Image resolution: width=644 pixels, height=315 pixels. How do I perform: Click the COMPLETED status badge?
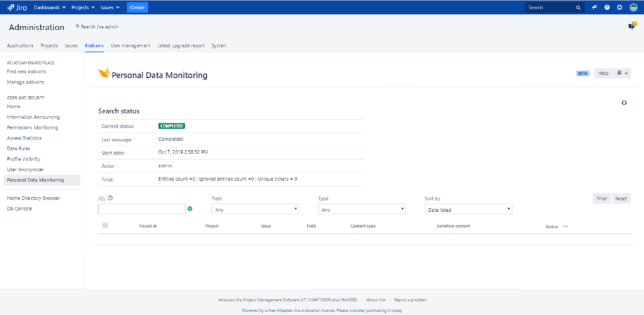[171, 126]
